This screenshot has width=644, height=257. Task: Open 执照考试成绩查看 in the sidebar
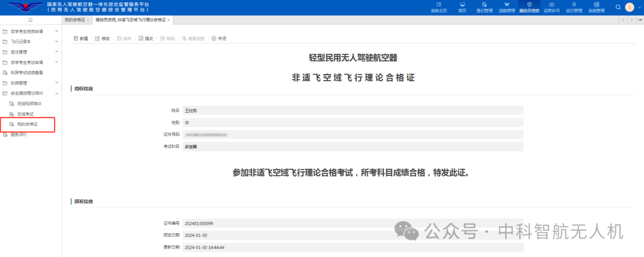(x=27, y=73)
